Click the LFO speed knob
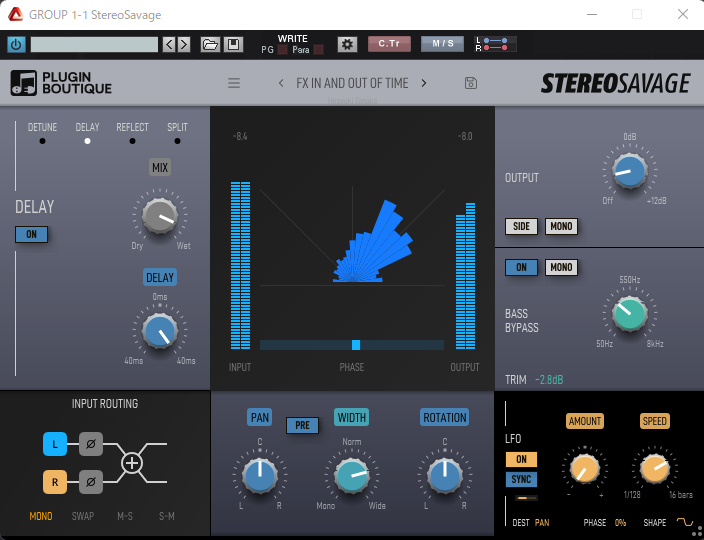Screen dimensions: 704x540 (655, 469)
